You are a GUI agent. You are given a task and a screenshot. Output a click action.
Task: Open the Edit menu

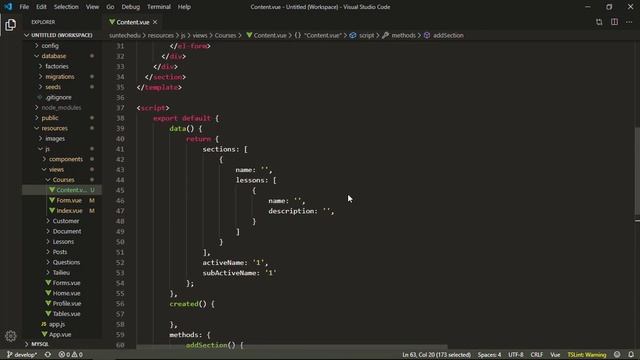tap(41, 7)
